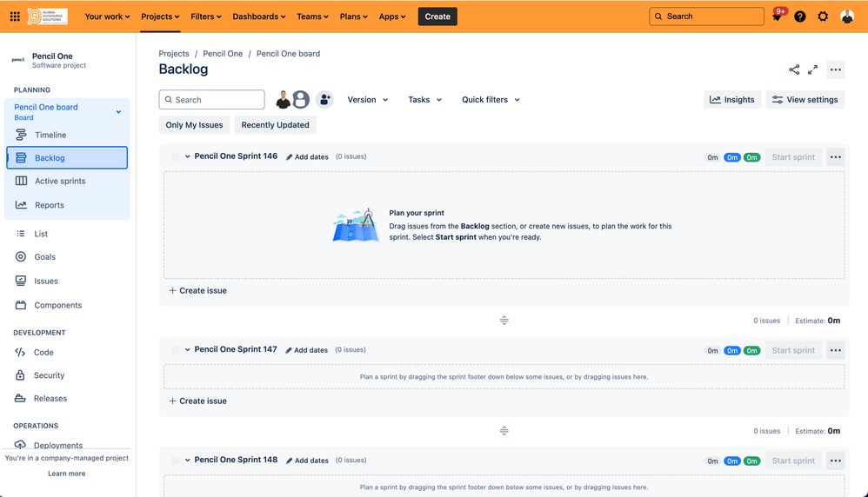Expand the Pencil One board switcher chevron
The height and width of the screenshot is (497, 868).
tap(118, 112)
